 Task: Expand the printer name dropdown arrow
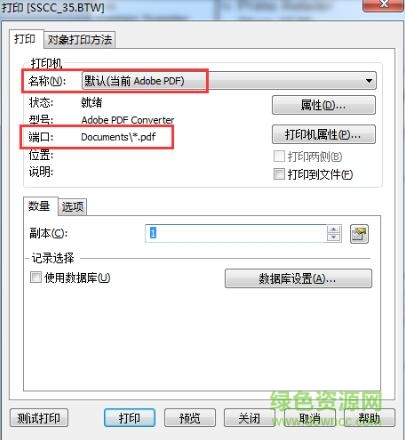(x=368, y=81)
